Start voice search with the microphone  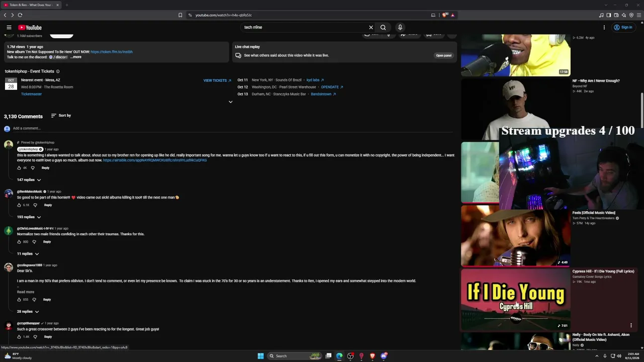click(x=400, y=28)
